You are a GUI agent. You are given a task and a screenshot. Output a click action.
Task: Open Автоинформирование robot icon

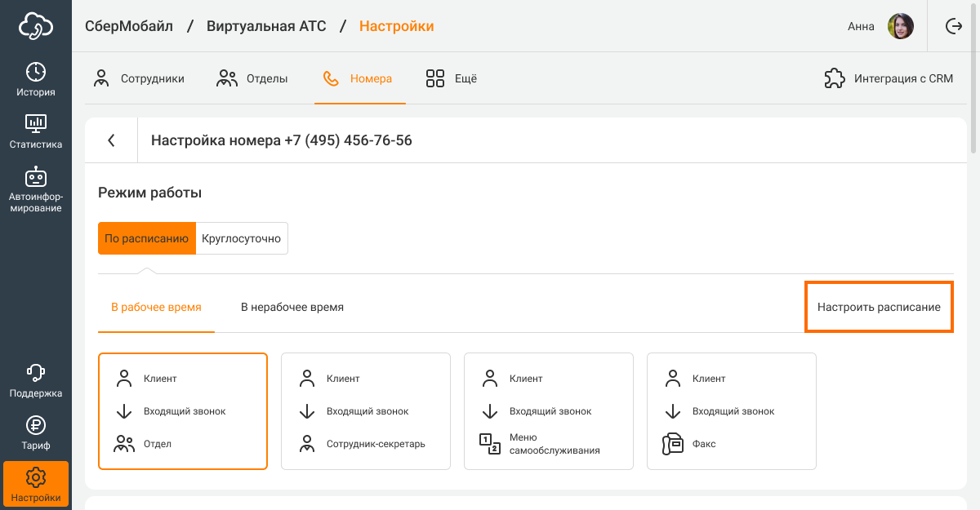tap(36, 177)
